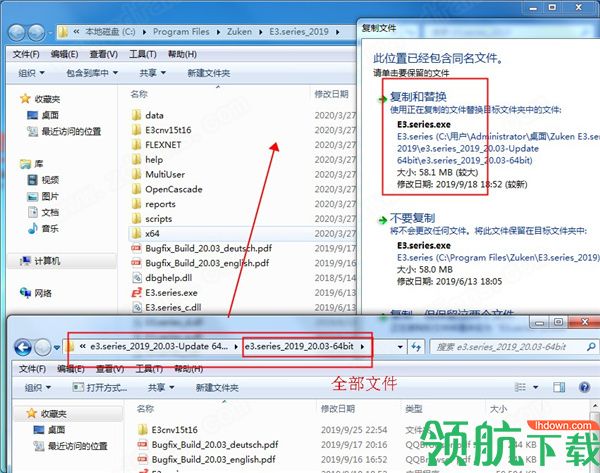Screen dimensions: 600x473
Task: Sort by 修改日期 column in bottom window
Action: [338, 409]
